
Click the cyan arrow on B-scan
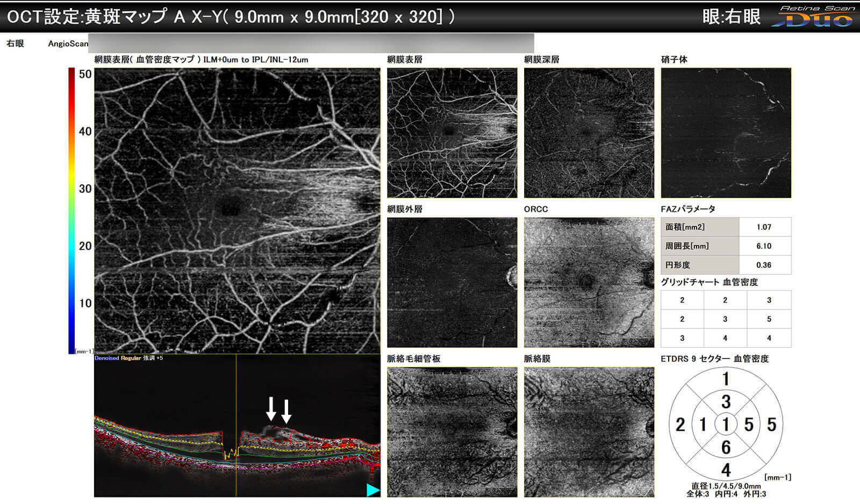[x=372, y=489]
